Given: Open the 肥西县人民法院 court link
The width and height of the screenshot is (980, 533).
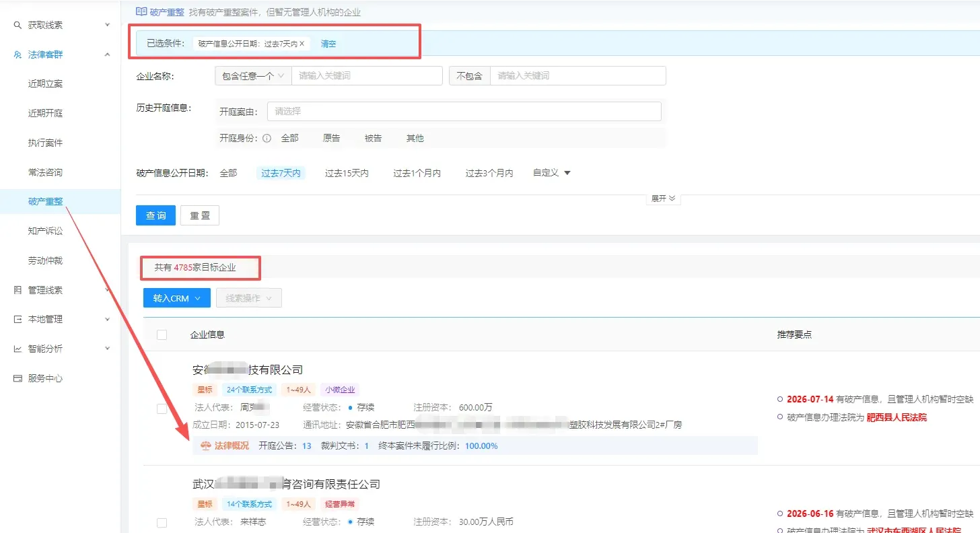Looking at the screenshot, I should click(x=897, y=417).
